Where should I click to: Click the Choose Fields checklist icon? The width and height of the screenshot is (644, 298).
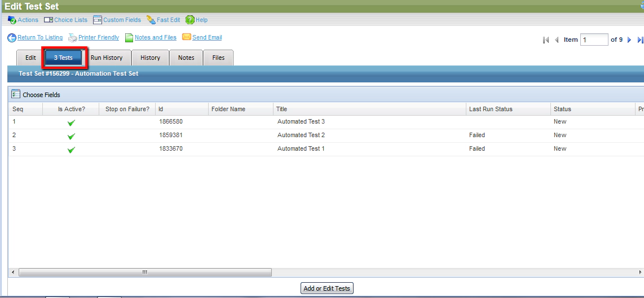pyautogui.click(x=16, y=94)
